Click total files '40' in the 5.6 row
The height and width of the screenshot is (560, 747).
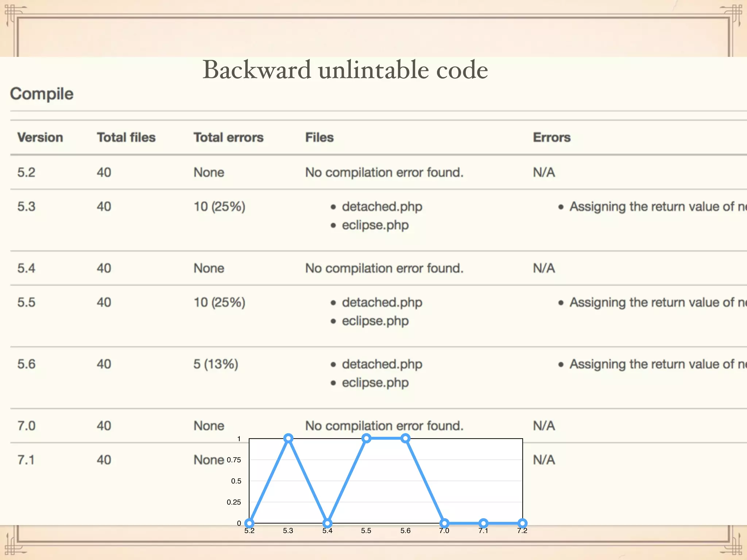[104, 364]
